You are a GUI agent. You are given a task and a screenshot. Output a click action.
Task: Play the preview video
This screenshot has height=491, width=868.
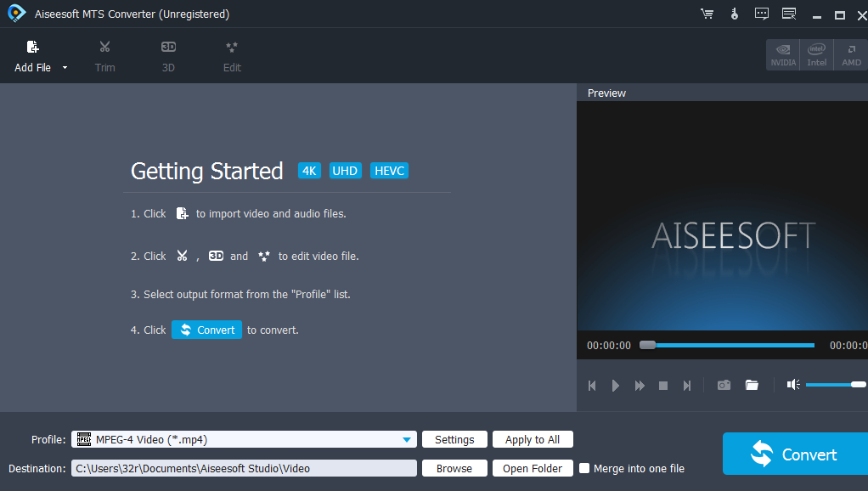pos(616,386)
